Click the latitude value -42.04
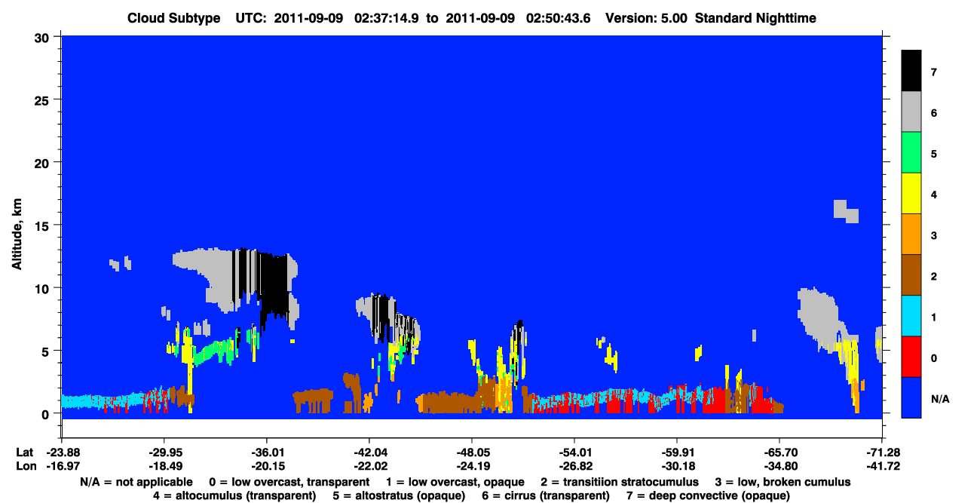980x503 pixels. point(369,452)
